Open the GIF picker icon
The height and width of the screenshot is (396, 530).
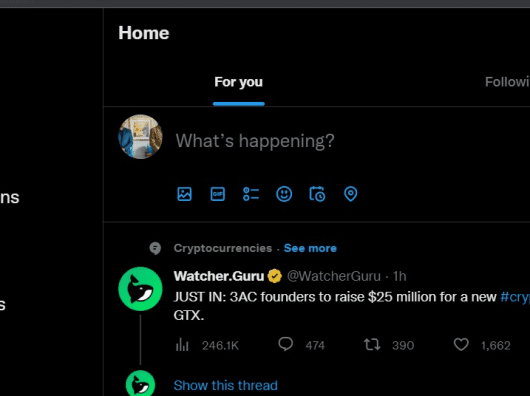coord(217,194)
